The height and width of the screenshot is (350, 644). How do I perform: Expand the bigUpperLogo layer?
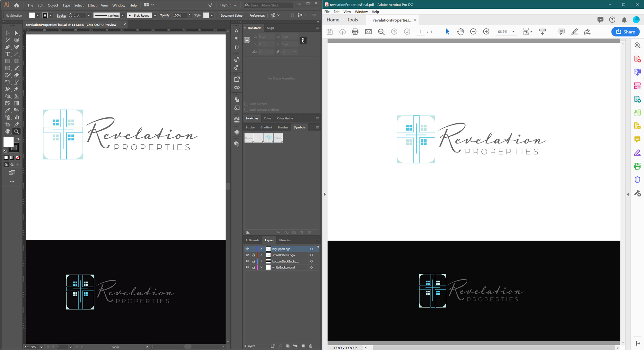point(261,249)
